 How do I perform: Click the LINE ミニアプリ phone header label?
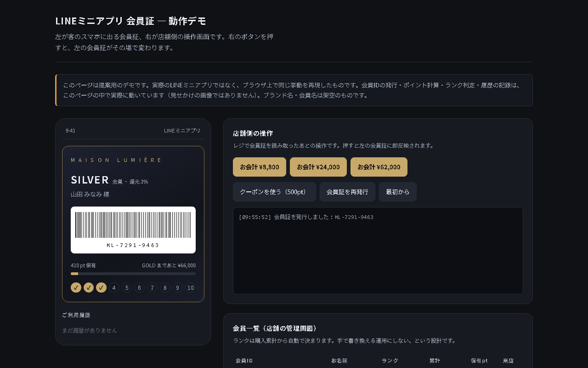click(182, 131)
